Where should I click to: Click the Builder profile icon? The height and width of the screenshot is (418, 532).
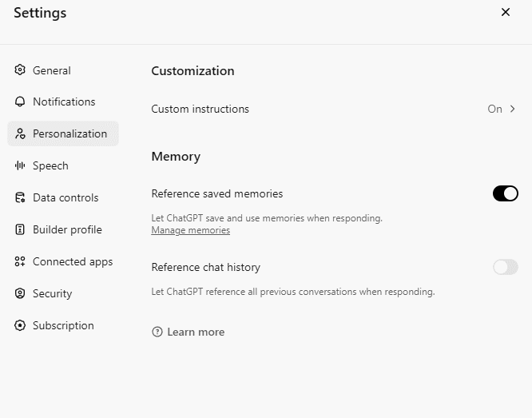point(20,229)
